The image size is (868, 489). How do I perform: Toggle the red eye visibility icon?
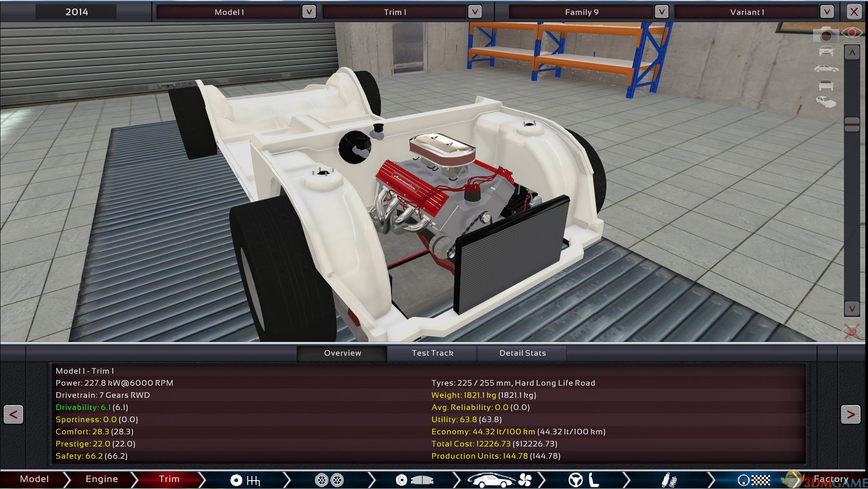[851, 33]
